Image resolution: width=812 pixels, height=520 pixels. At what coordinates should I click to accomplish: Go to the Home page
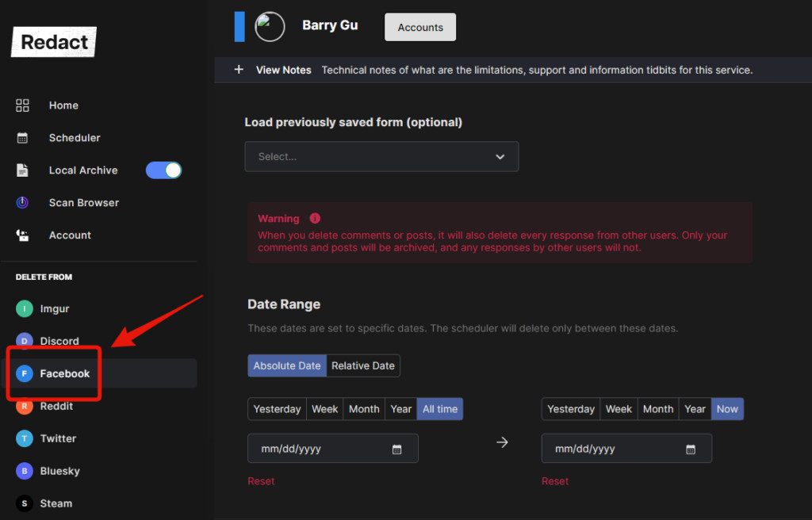(x=63, y=105)
